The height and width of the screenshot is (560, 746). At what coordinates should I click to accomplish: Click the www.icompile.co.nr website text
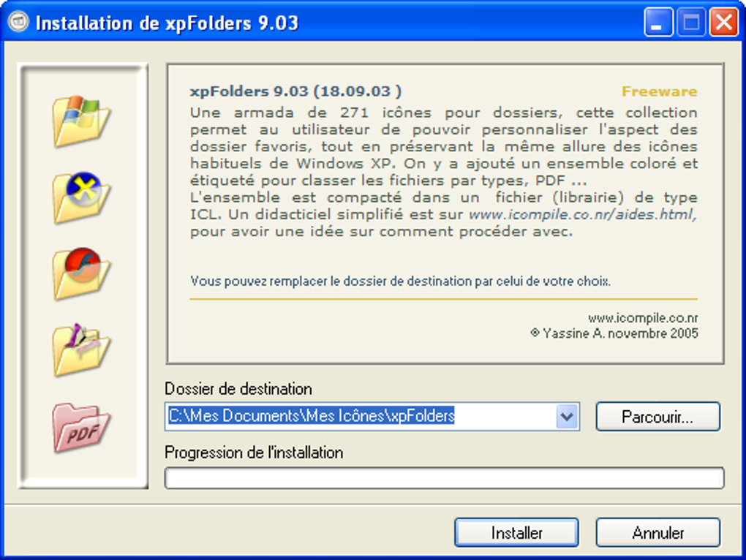(643, 317)
